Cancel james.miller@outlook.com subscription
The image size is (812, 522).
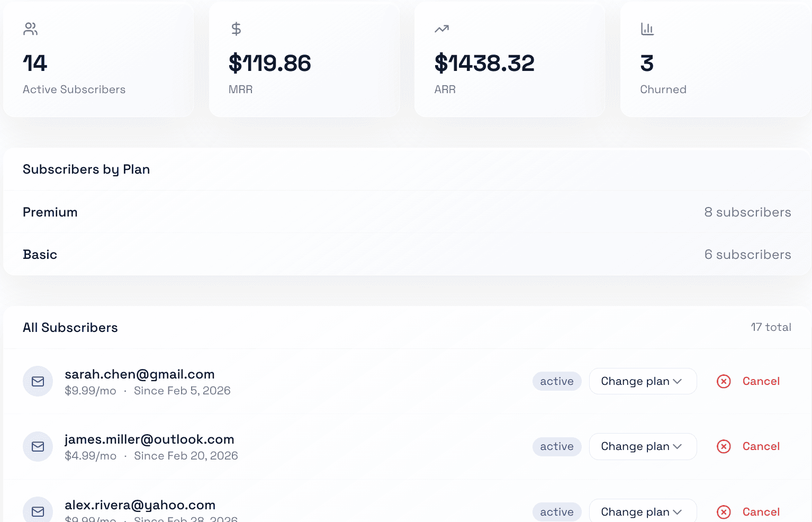pyautogui.click(x=749, y=447)
